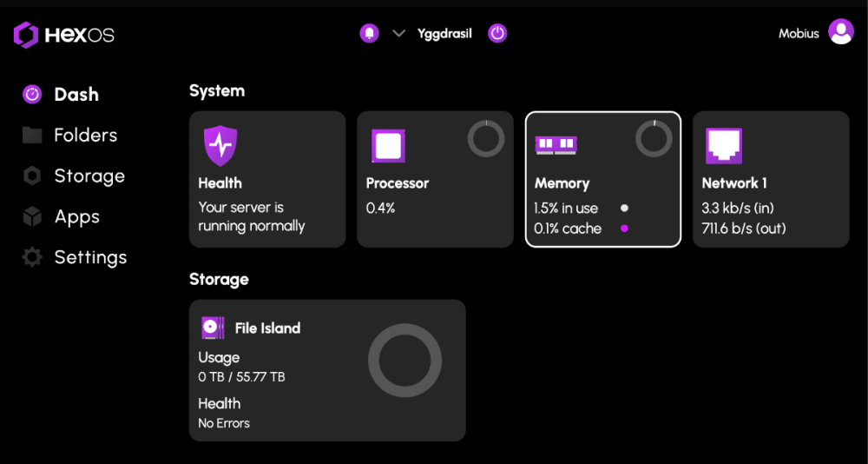Open Folders in the sidebar

[x=85, y=136]
